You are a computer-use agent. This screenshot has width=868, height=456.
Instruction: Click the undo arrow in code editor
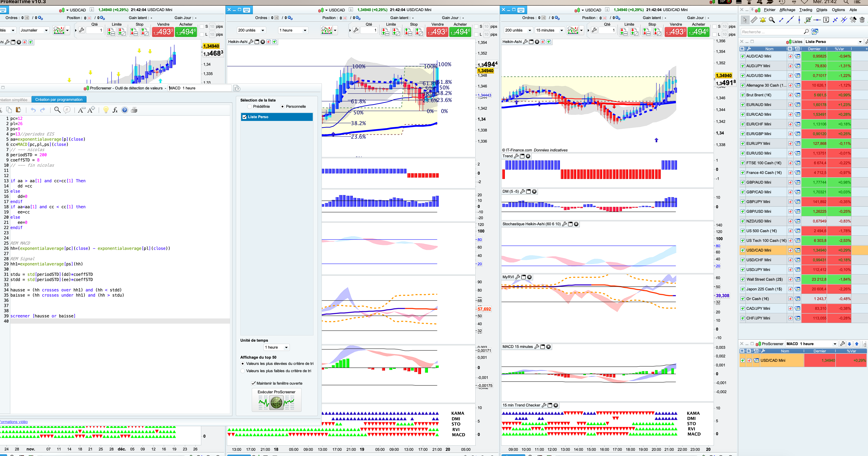coord(33,110)
